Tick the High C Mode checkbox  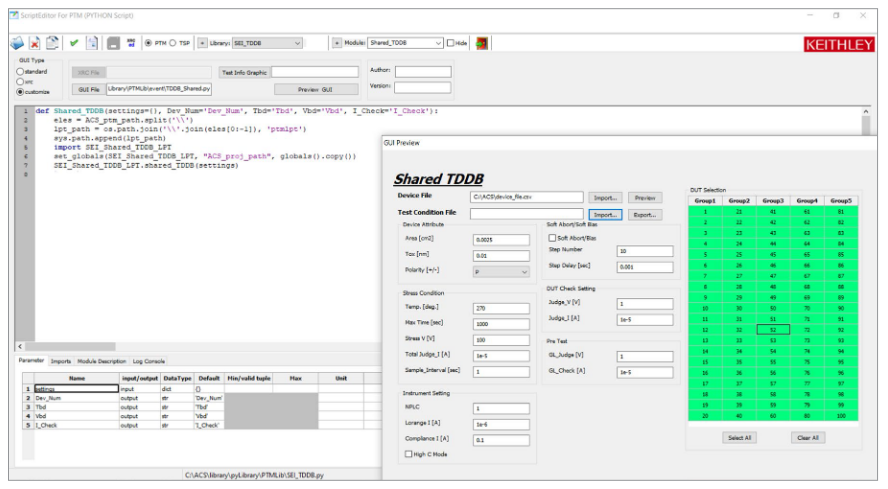[408, 454]
